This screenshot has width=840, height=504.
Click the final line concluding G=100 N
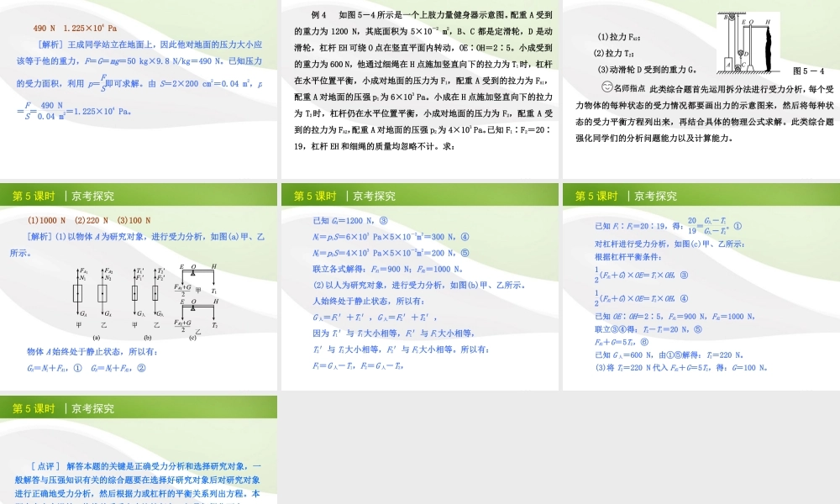[681, 368]
